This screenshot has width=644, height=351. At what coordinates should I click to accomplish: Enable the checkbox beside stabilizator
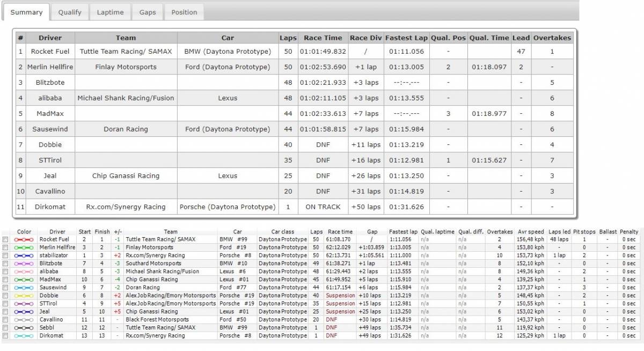tap(5, 255)
